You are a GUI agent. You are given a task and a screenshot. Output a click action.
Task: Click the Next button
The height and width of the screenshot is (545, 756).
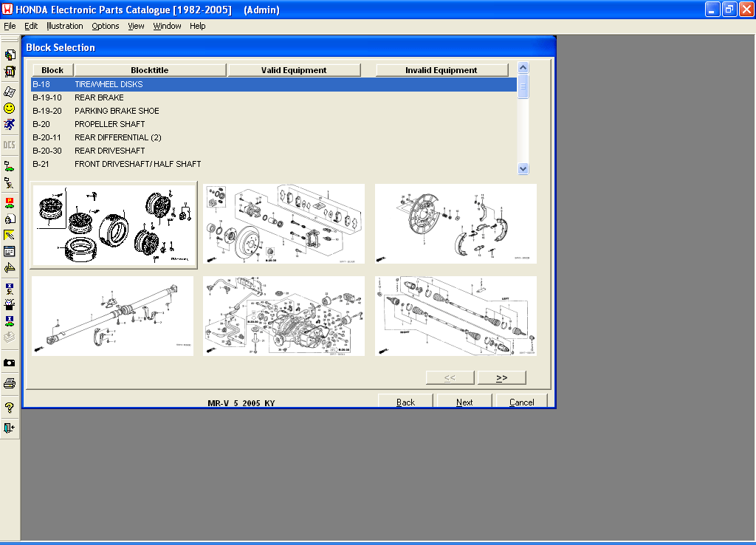pyautogui.click(x=464, y=401)
